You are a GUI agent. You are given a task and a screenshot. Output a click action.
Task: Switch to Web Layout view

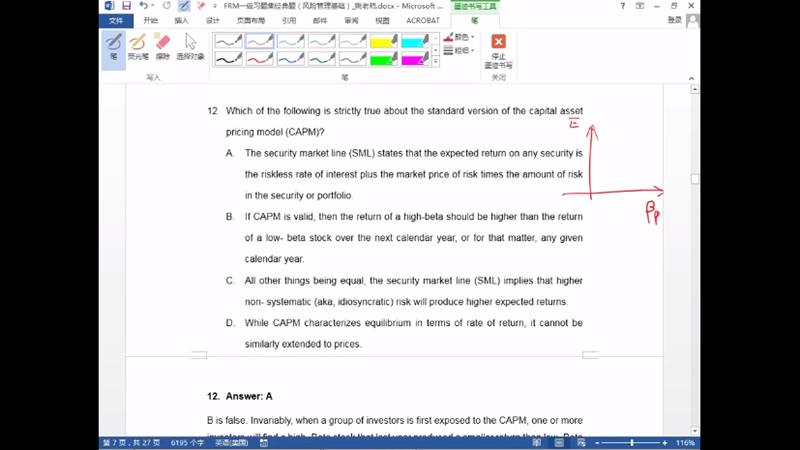(x=581, y=443)
